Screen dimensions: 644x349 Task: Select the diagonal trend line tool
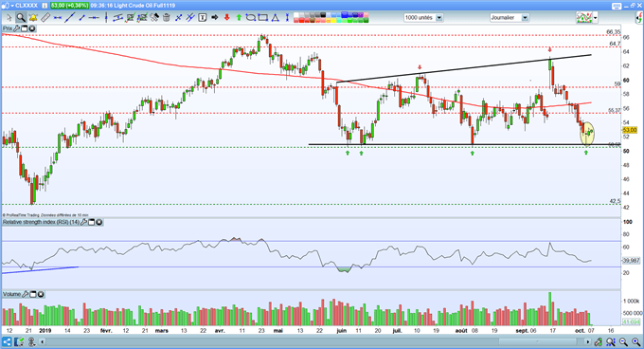(x=70, y=18)
